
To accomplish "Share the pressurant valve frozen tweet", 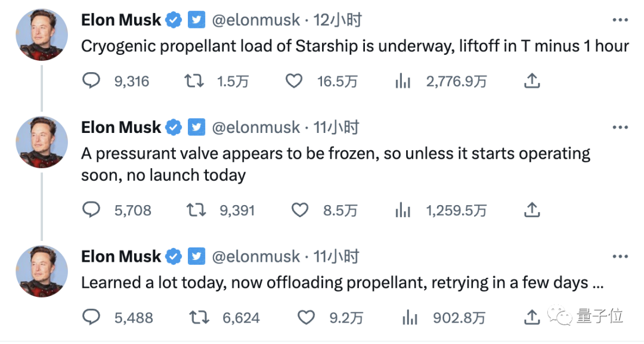I will pyautogui.click(x=531, y=209).
